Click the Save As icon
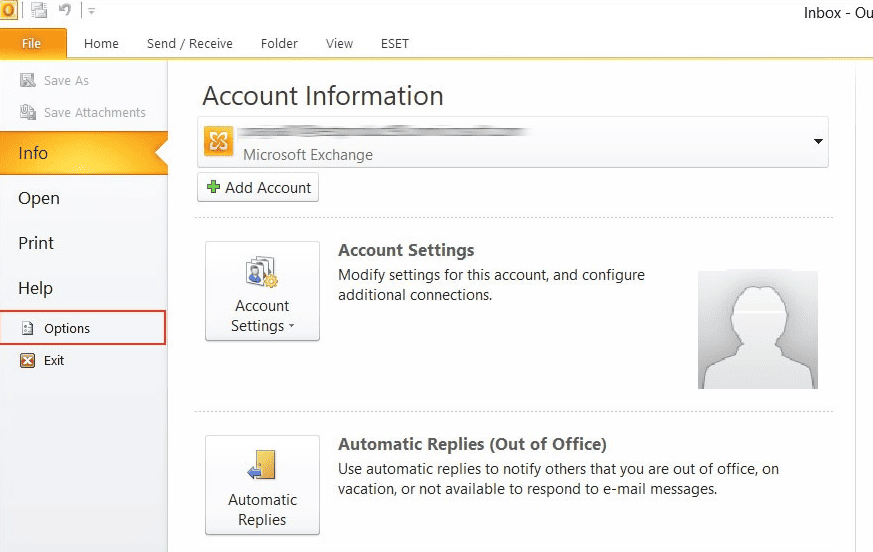Screen dimensions: 873x552 click(x=28, y=80)
